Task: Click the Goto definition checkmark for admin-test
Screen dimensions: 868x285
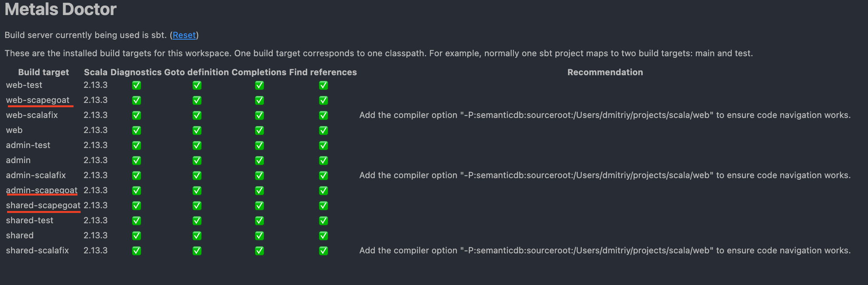Action: [x=197, y=145]
